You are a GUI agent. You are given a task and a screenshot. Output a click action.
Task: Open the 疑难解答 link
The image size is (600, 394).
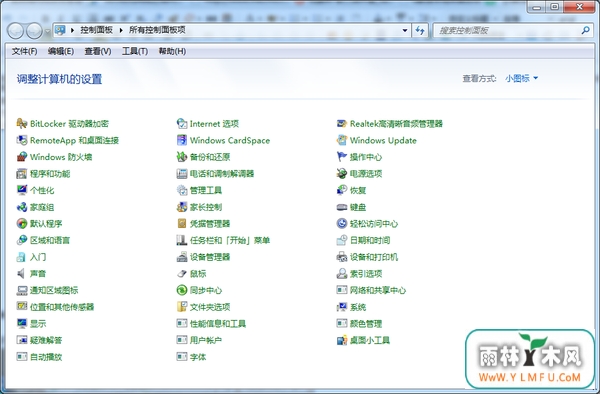click(x=46, y=340)
